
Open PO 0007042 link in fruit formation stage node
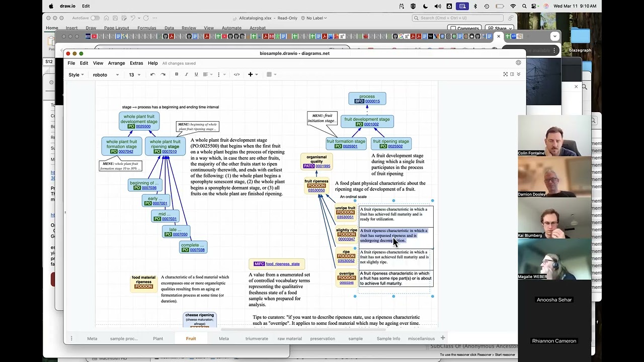[126, 151]
